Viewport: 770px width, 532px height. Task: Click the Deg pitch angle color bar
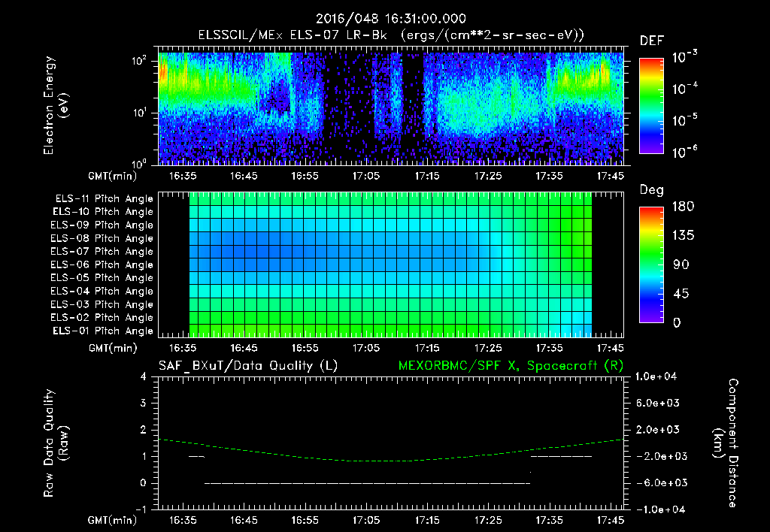[x=651, y=264]
